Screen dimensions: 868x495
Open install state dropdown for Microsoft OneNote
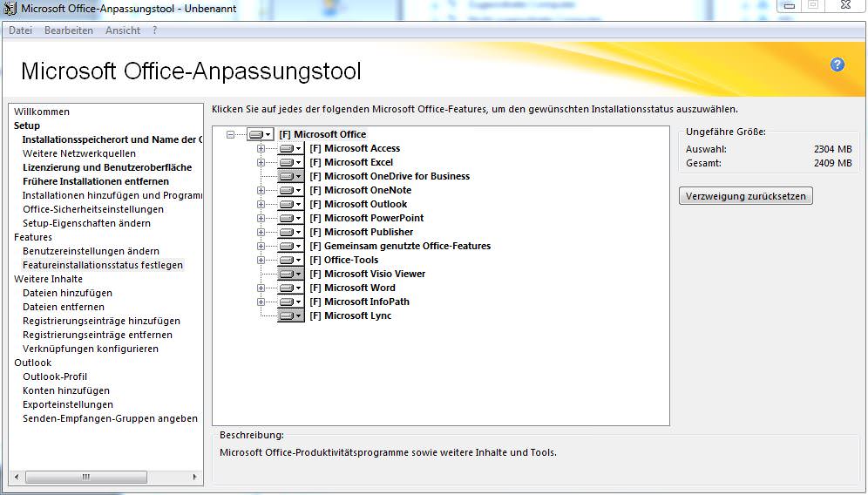(x=290, y=191)
